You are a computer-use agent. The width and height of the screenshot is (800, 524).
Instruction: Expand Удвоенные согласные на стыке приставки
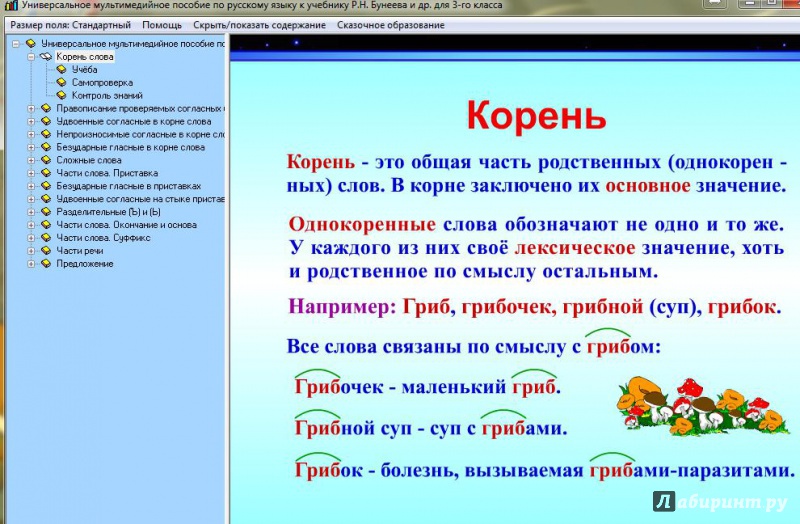pos(31,199)
